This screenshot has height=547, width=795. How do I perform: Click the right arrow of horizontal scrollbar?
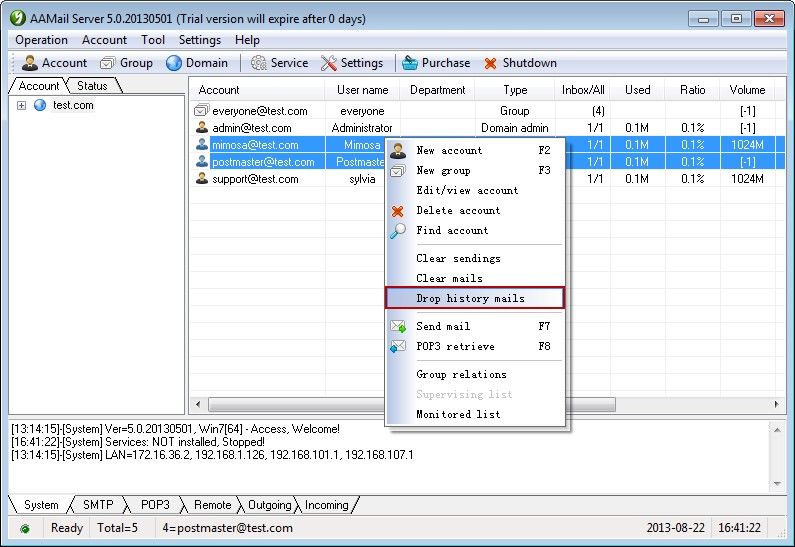(x=776, y=404)
